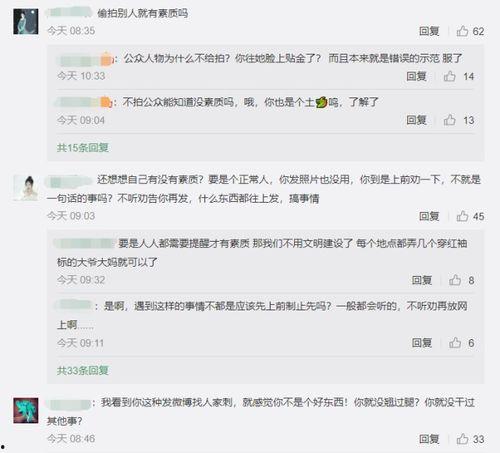Click 回复 on the 今天 09:11 reply
Image resolution: width=500 pixels, height=453 pixels.
[422, 343]
